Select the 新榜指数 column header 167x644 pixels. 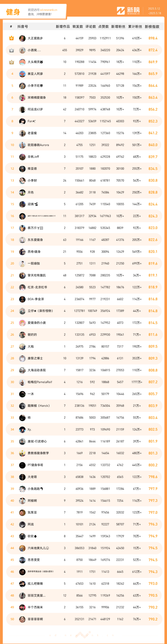152,26
